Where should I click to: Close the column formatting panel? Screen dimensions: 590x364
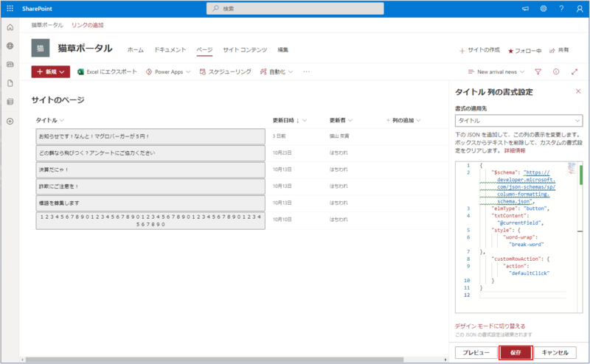click(x=577, y=91)
